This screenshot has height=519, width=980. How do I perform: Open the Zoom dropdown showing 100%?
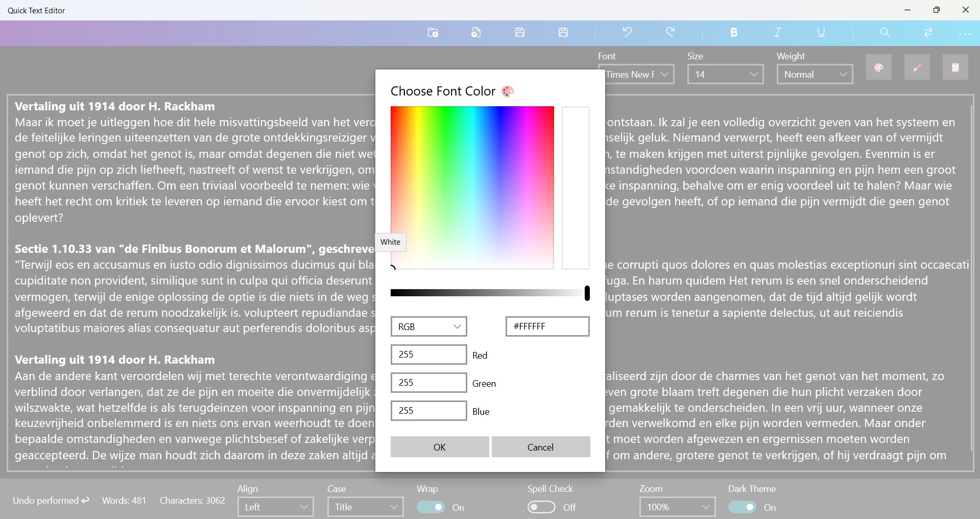coord(677,507)
